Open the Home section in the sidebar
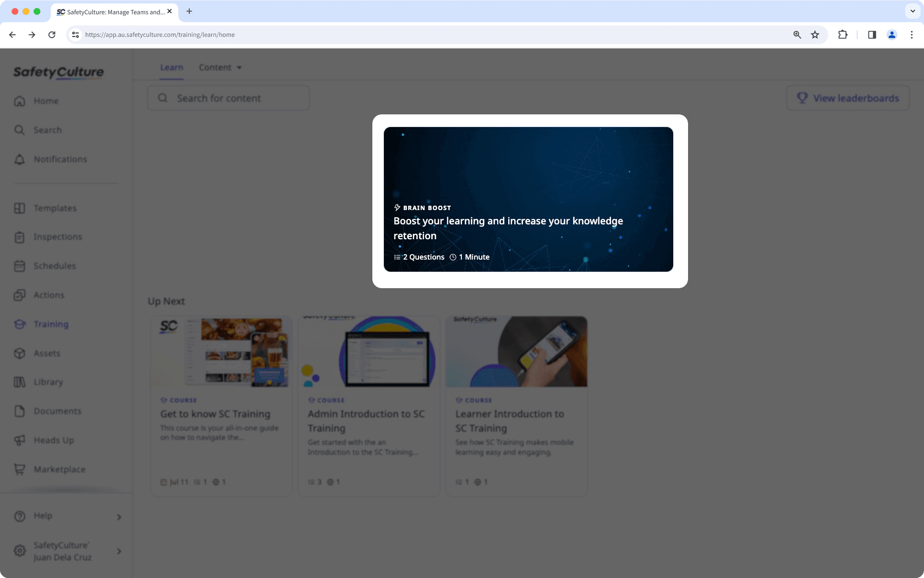924x578 pixels. [x=46, y=101]
